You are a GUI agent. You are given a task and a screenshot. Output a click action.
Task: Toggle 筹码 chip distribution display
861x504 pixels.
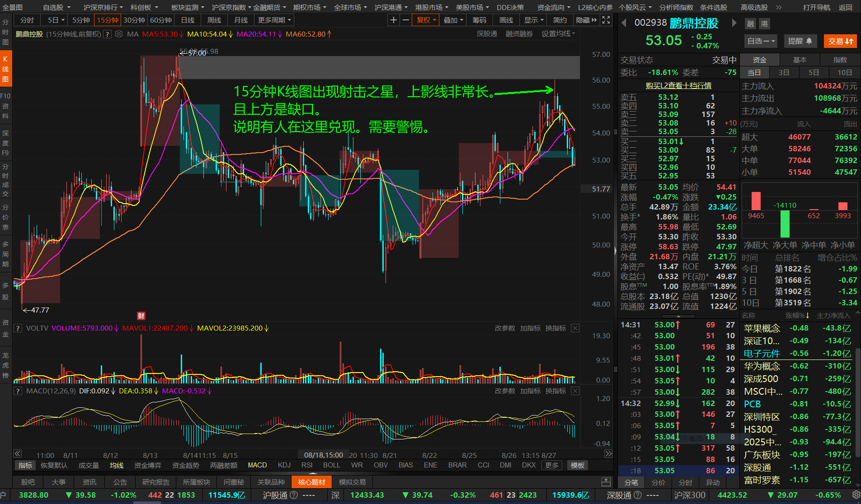[x=479, y=20]
